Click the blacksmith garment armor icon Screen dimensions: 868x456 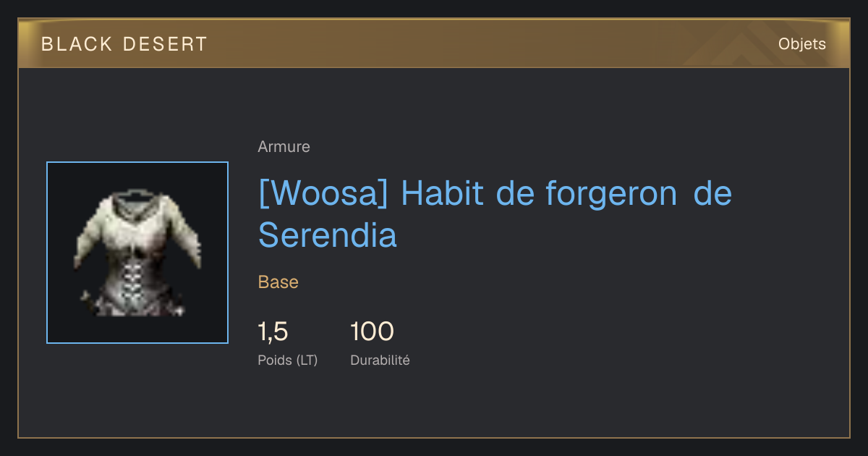point(137,253)
